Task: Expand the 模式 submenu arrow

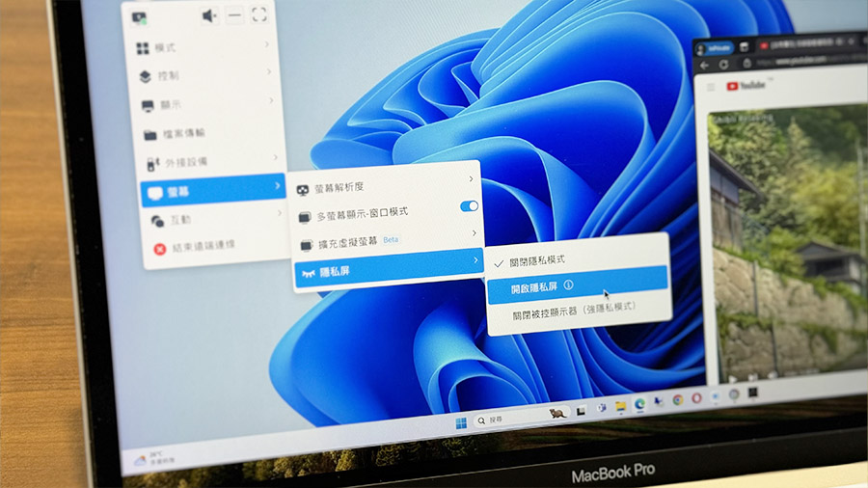Action: coord(267,43)
